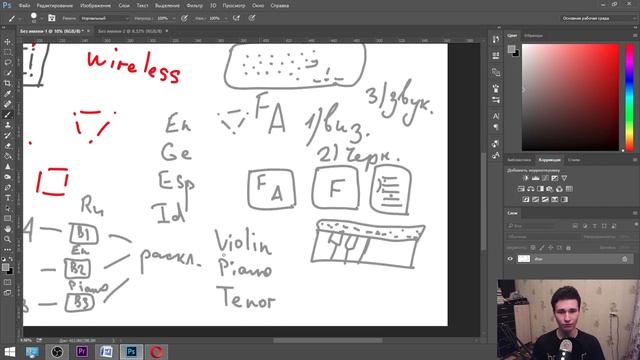The image size is (640, 360).
Task: Click the horizontal canvas scrollbar
Action: coord(328,340)
